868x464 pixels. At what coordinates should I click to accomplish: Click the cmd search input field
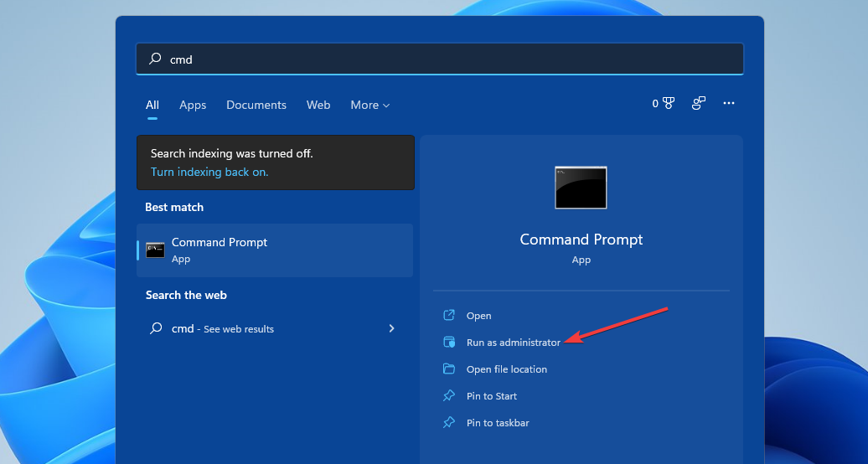pos(440,59)
